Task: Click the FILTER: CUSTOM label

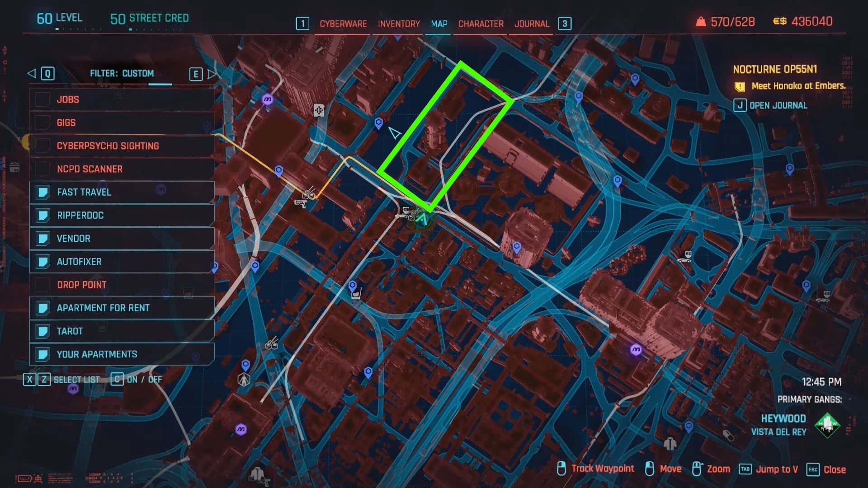Action: pyautogui.click(x=122, y=73)
